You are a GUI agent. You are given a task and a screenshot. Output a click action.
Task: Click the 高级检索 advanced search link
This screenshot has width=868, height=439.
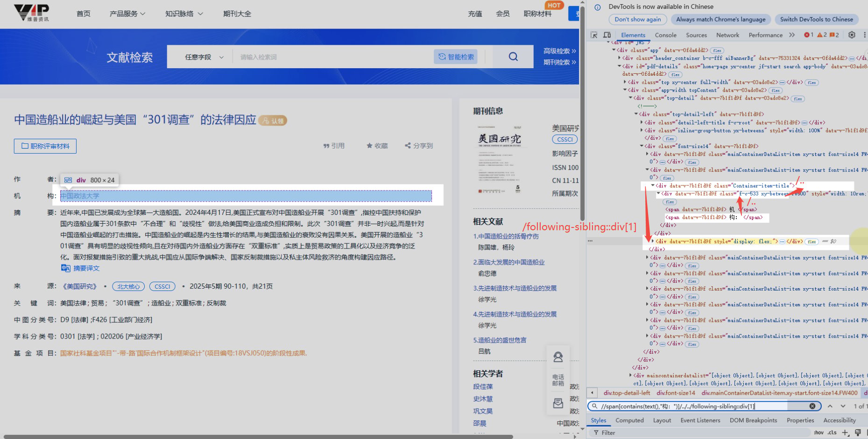(559, 51)
